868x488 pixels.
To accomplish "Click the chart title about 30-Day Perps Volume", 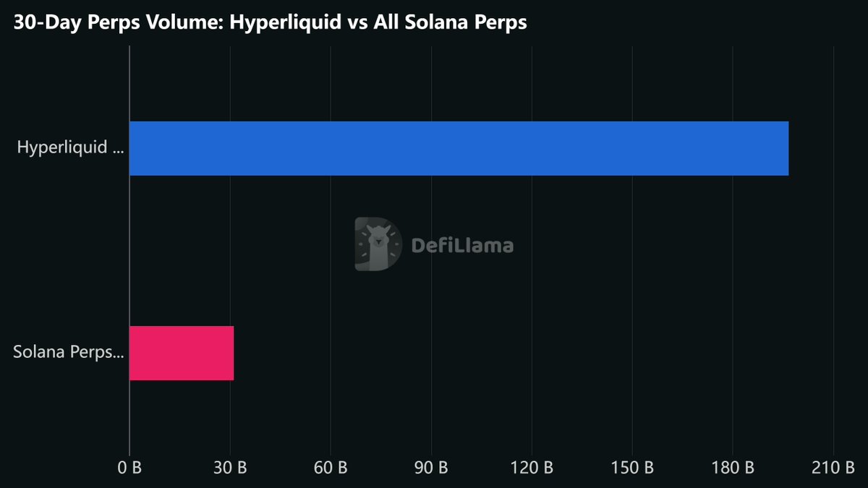I will (270, 22).
